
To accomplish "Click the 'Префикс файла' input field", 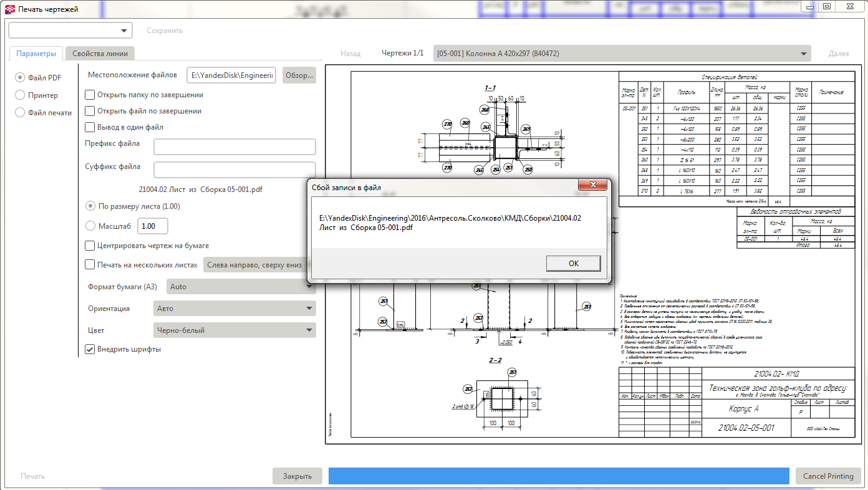I will point(234,147).
